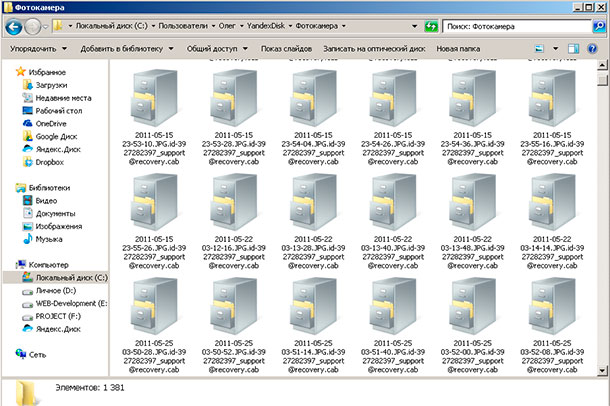Open view options dropdown arrow

(556, 49)
